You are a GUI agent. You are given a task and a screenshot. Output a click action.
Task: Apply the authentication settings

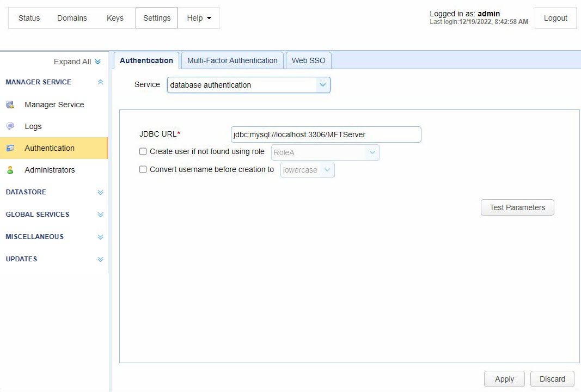504,378
